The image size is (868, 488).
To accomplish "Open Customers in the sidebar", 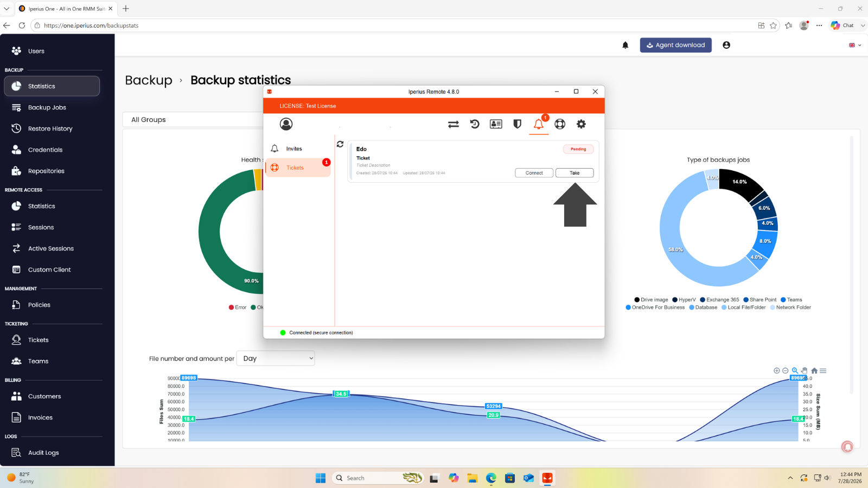I will (x=52, y=396).
